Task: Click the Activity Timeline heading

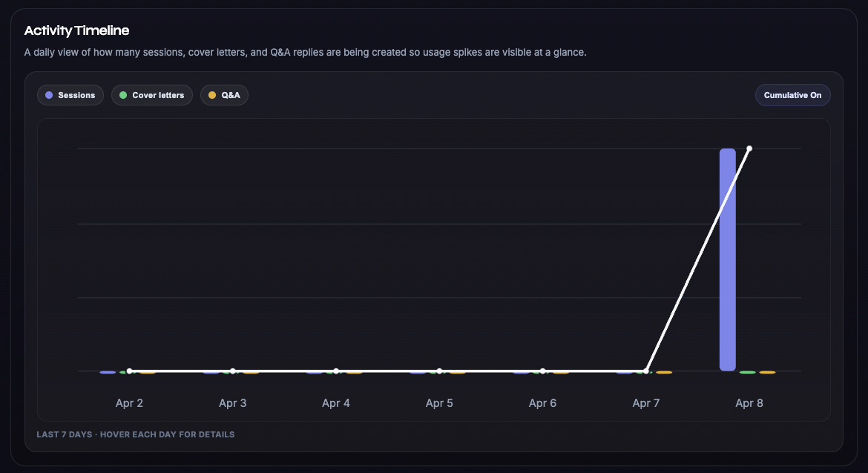Action: (76, 30)
